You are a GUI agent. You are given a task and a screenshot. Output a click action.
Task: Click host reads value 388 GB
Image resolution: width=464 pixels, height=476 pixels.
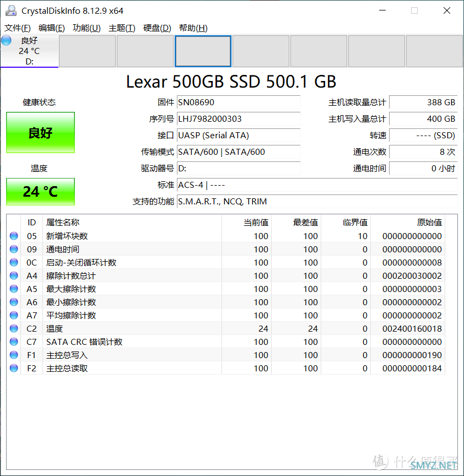tap(423, 102)
